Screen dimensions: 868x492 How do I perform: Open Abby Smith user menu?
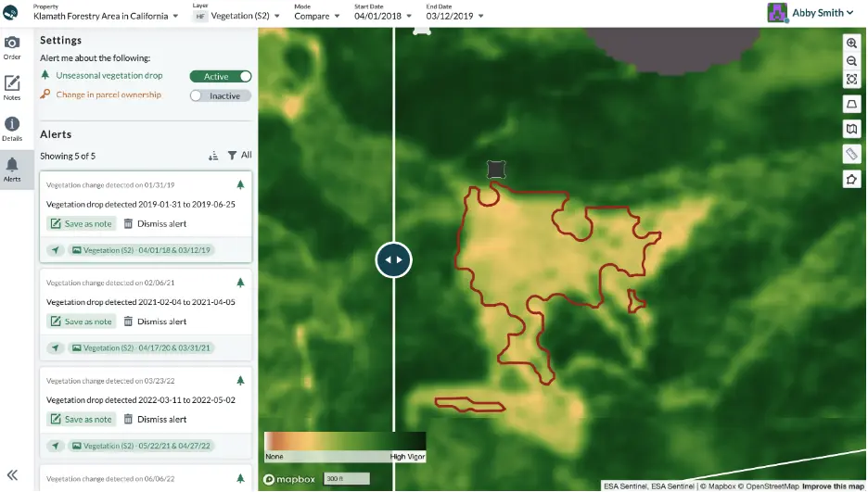click(x=811, y=13)
